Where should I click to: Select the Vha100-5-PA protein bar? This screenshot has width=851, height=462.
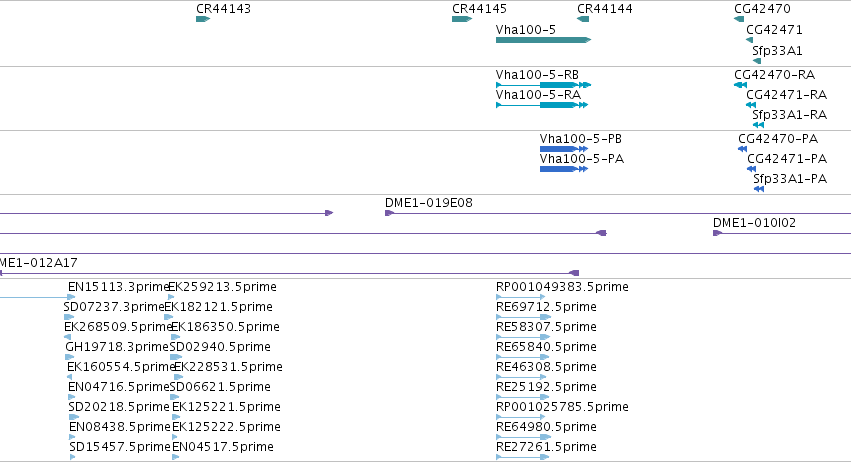click(x=564, y=169)
